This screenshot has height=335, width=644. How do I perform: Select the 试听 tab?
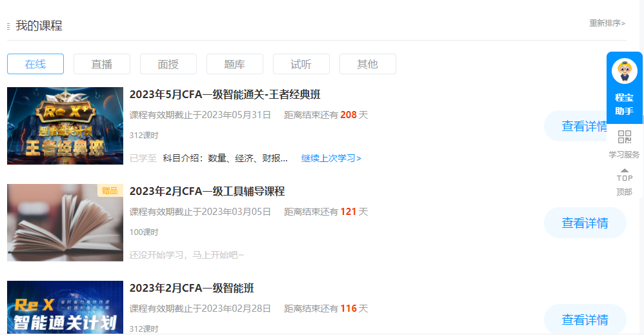tap(301, 64)
